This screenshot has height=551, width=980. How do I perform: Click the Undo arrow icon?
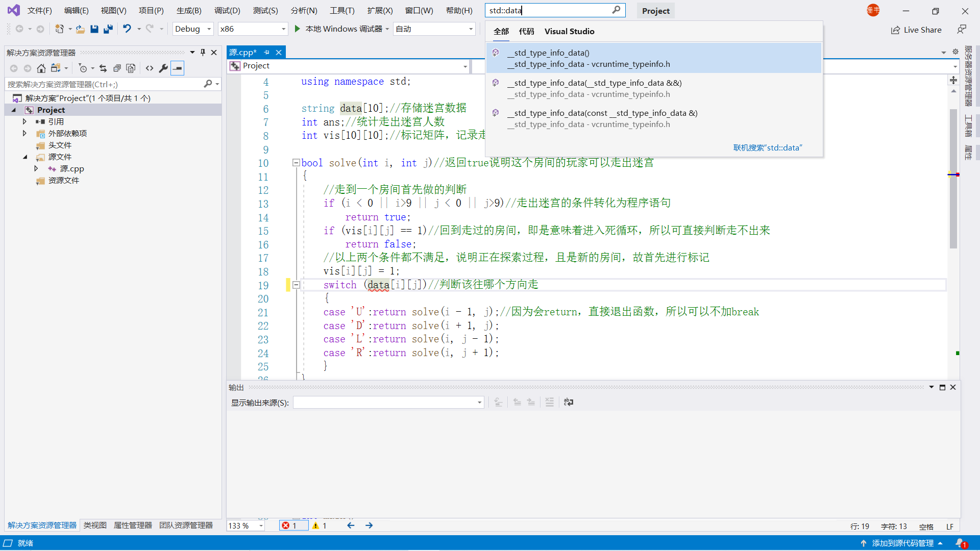pyautogui.click(x=127, y=29)
